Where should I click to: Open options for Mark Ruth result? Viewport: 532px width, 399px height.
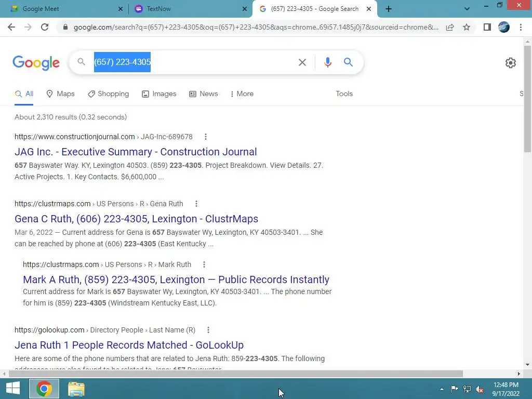tap(204, 264)
